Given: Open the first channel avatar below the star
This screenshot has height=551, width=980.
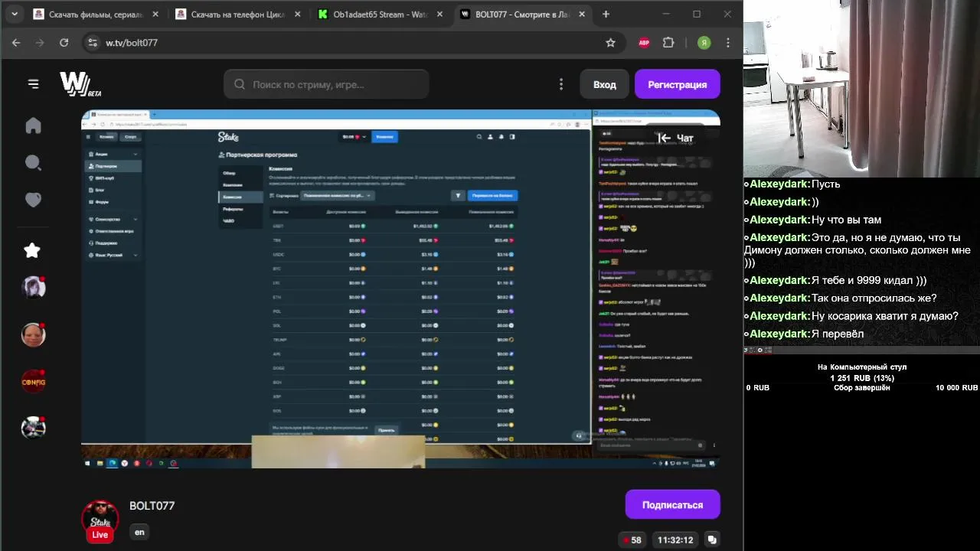Looking at the screenshot, I should pos(33,287).
